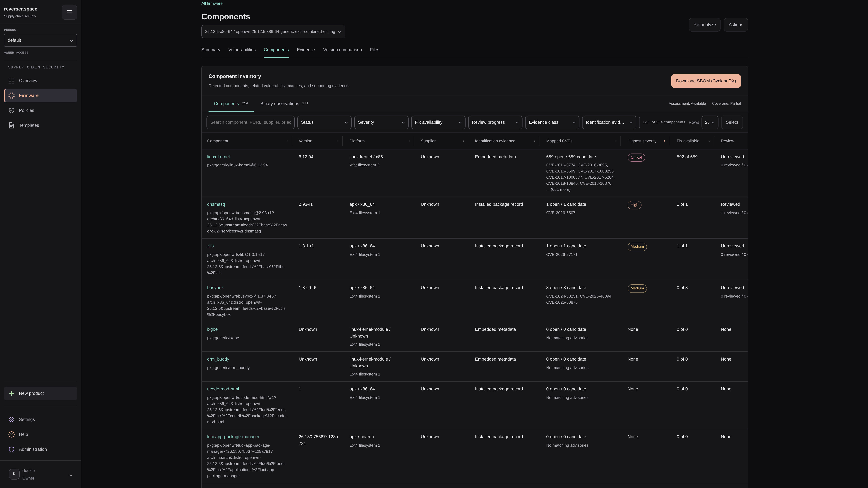
Task: Sort by the Mapped CVEs column handle
Action: (x=616, y=141)
